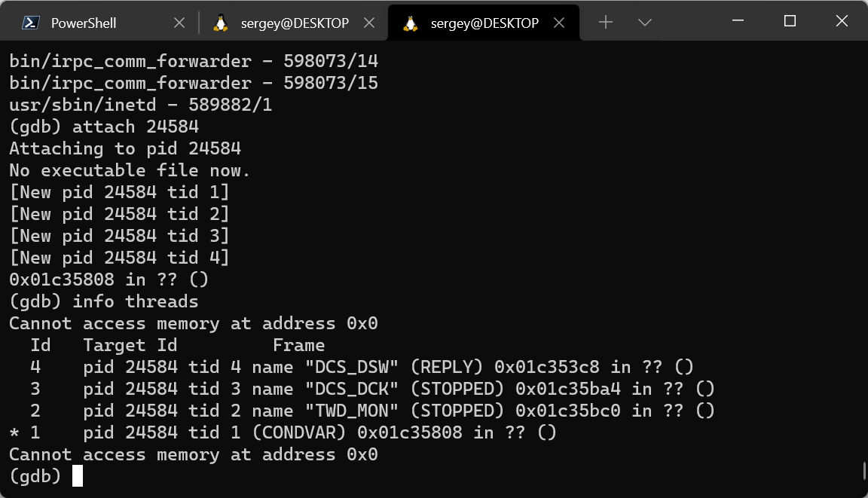This screenshot has width=868, height=498.
Task: Select the rightmost sergey@DESKTOP tab
Action: [x=484, y=23]
